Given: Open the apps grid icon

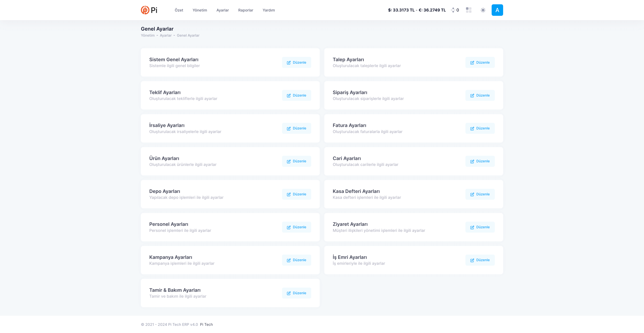Looking at the screenshot, I should (468, 10).
